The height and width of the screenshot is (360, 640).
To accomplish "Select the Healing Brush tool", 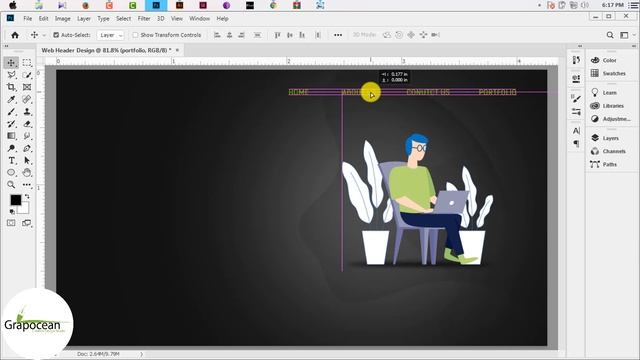I will (27, 99).
